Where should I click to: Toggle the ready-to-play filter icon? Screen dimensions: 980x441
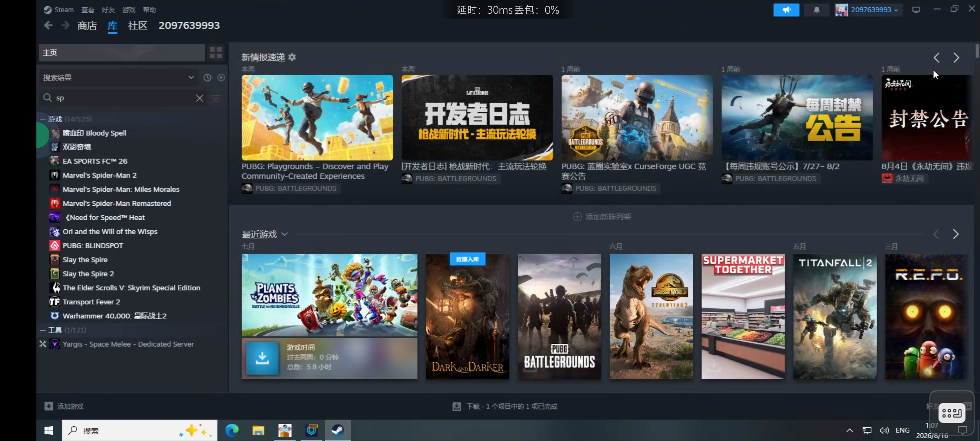coord(221,78)
